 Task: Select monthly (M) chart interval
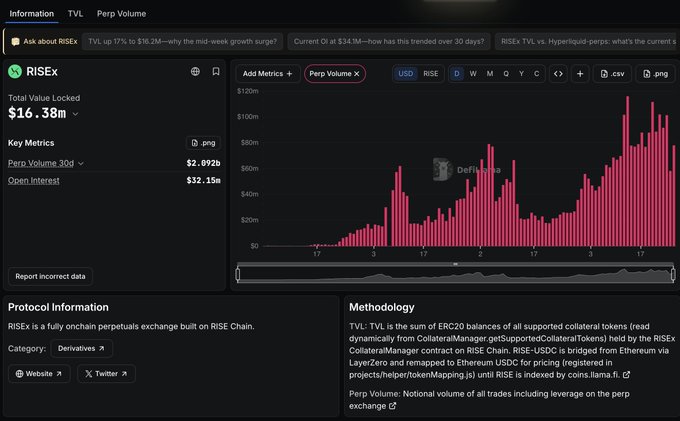[490, 74]
